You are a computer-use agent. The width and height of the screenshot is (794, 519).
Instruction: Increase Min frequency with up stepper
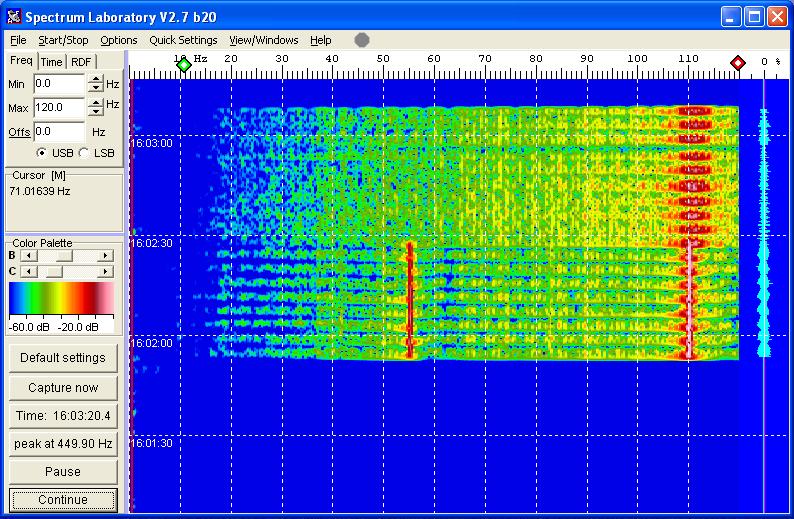(x=96, y=80)
